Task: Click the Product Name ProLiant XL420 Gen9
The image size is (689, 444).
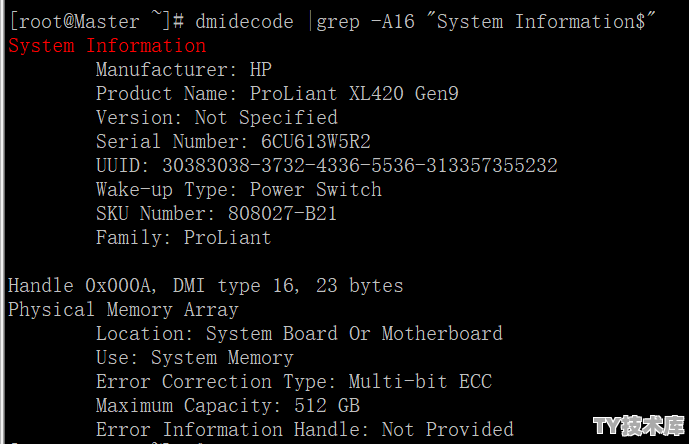Action: pyautogui.click(x=277, y=94)
